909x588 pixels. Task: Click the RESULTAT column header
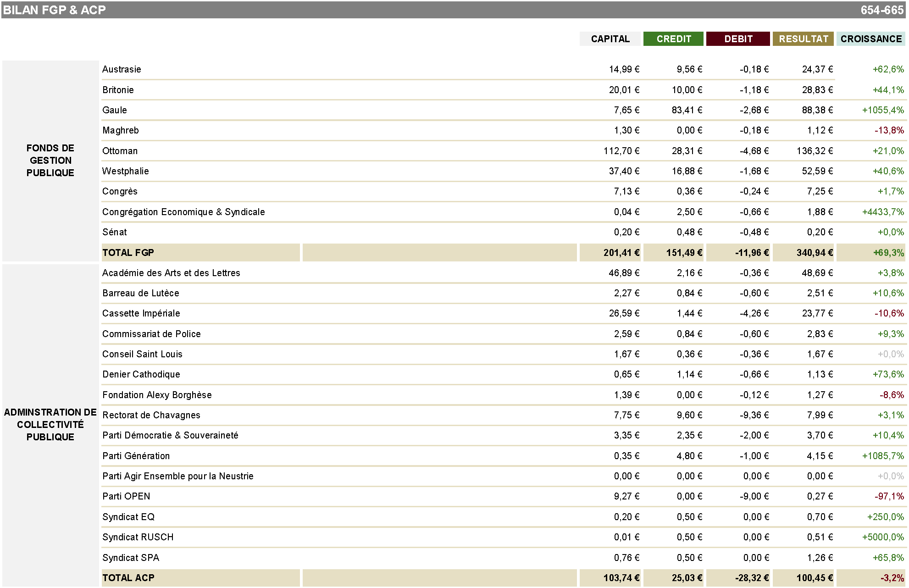coord(803,39)
